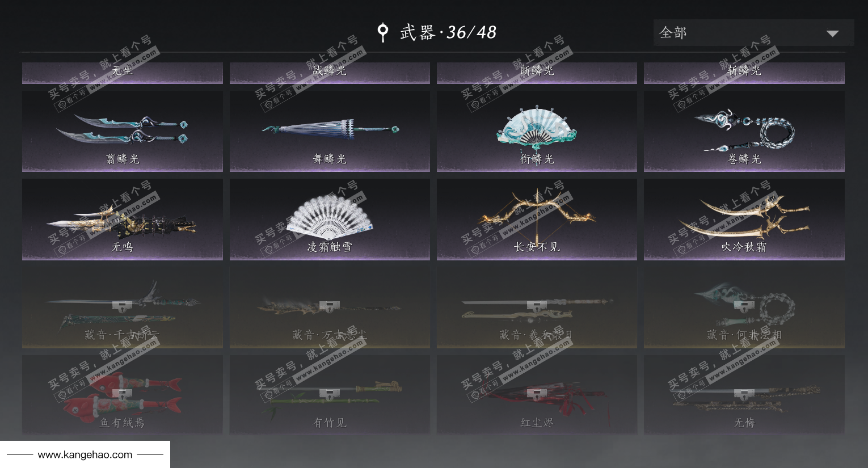Click the 斩鳞光 weapon card label
Image resolution: width=868 pixels, height=468 pixels.
(744, 71)
